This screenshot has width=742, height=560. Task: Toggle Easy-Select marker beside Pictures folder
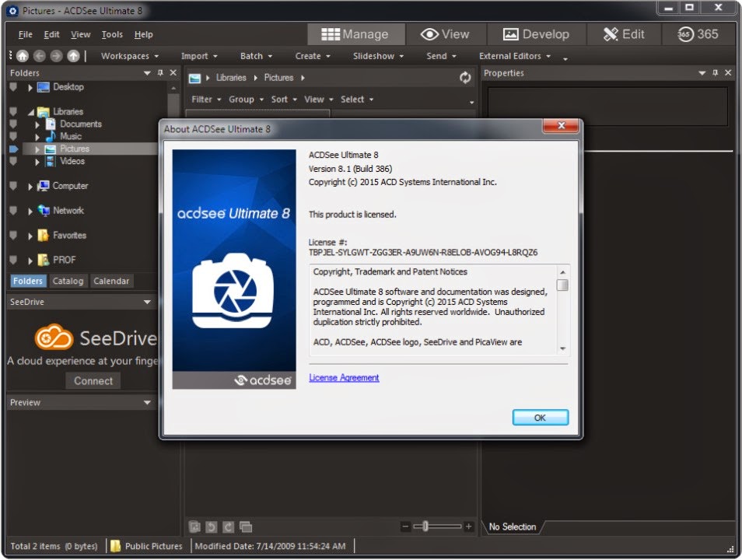pyautogui.click(x=13, y=149)
